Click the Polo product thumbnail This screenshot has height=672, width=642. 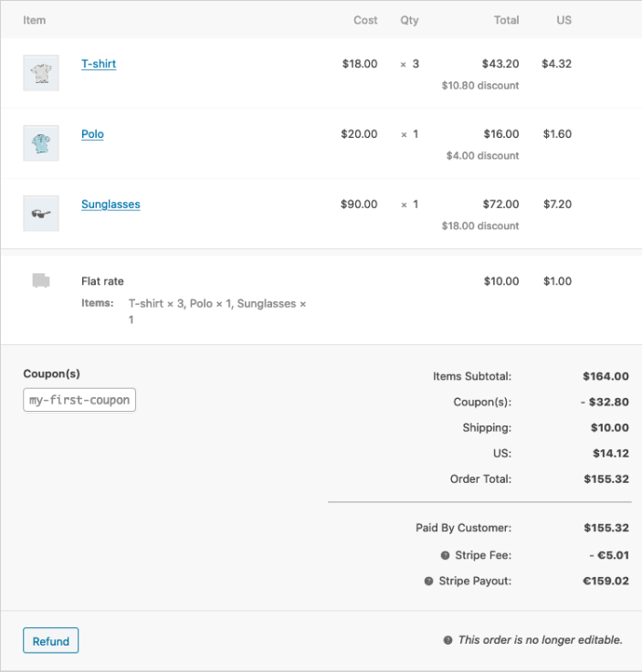[41, 143]
